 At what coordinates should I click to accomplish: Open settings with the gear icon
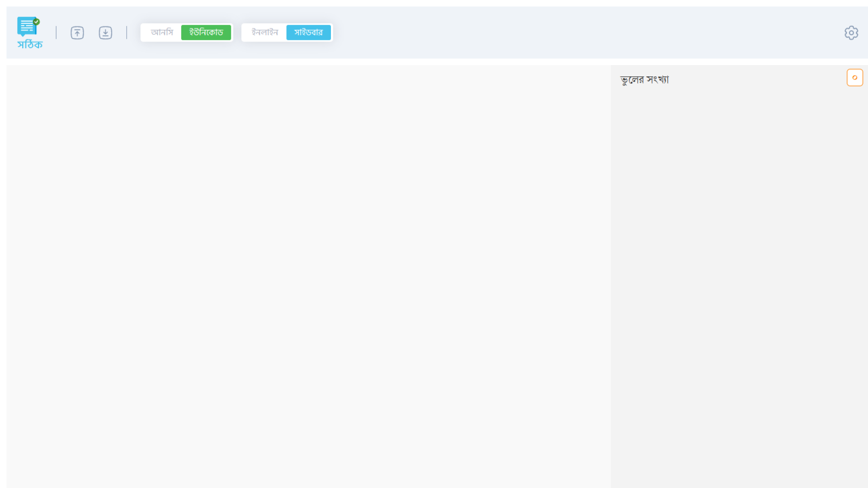pos(851,33)
